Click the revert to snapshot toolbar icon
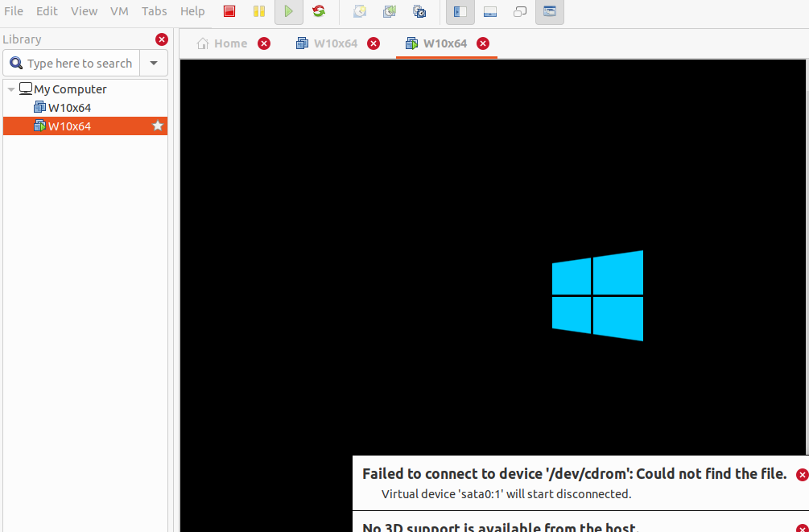 point(390,11)
